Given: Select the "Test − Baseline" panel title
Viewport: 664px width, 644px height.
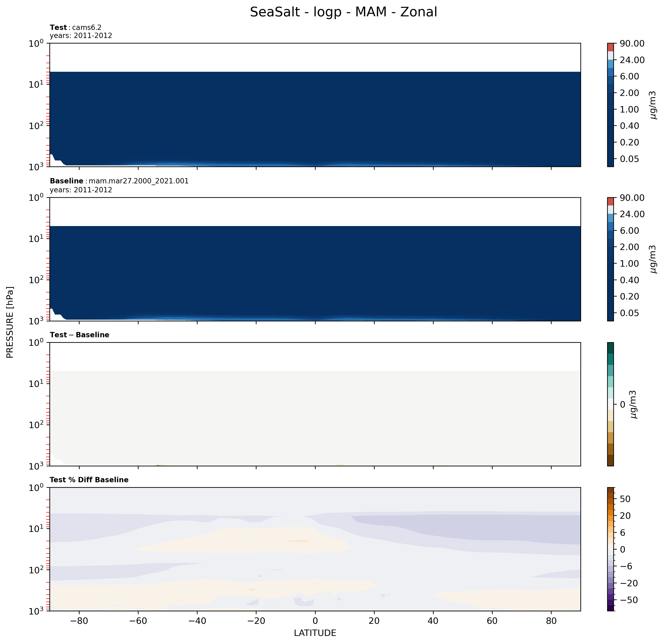Looking at the screenshot, I should [x=79, y=335].
